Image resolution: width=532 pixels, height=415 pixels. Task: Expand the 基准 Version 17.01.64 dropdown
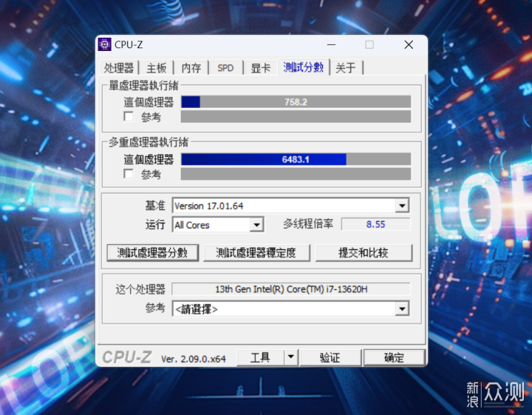tap(402, 206)
